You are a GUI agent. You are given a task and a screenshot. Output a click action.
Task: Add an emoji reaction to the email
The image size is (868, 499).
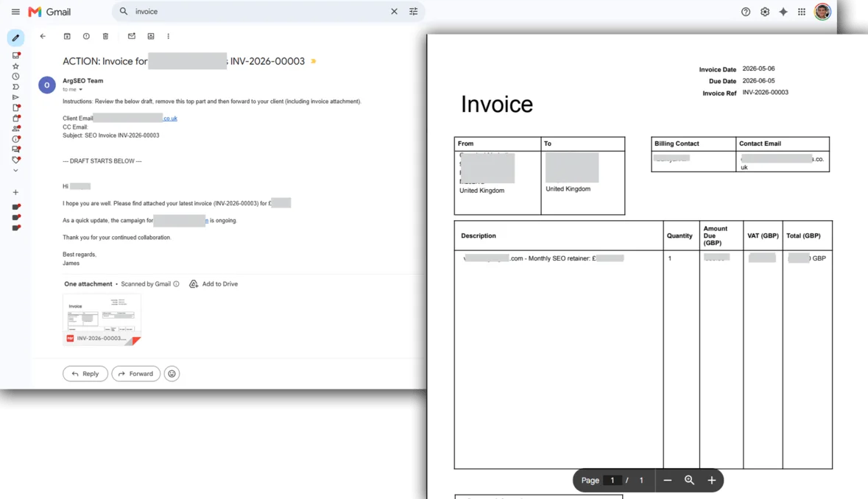(x=172, y=374)
